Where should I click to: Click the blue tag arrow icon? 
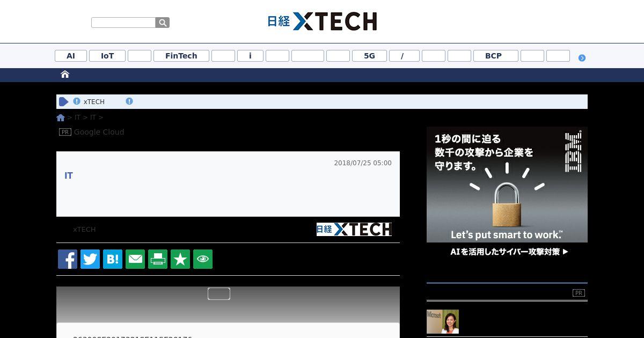63,101
